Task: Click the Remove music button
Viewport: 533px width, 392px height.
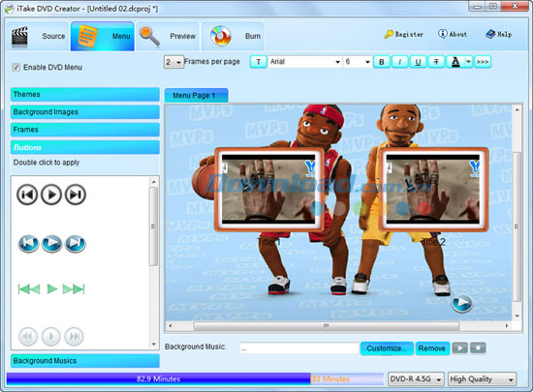Action: click(432, 348)
